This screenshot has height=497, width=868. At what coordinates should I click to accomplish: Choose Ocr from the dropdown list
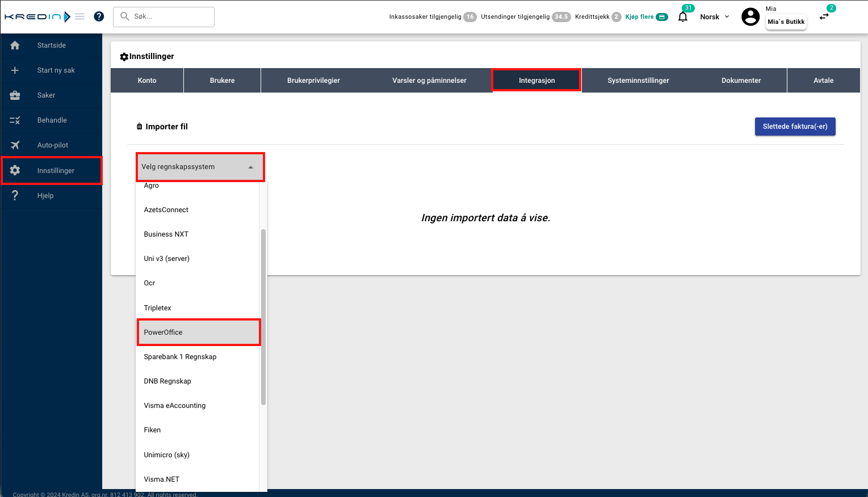coord(198,283)
